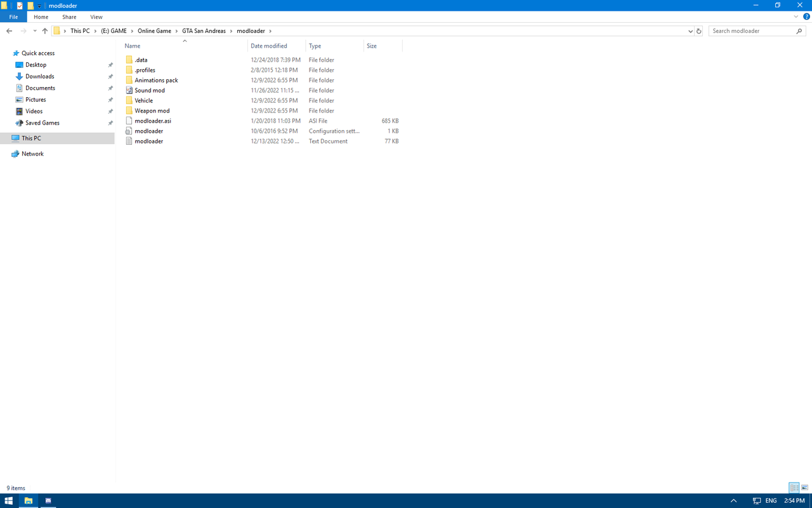Switch to Details view layout
Image resolution: width=812 pixels, height=508 pixels.
(x=794, y=488)
